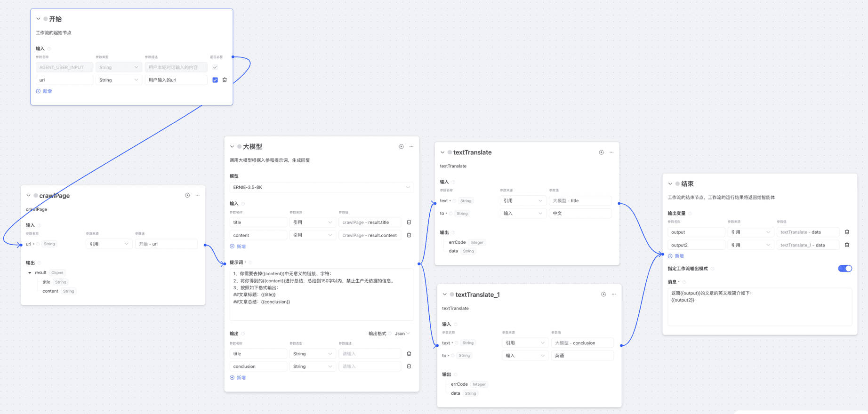Click 新增 under 大模型 inputs
Viewport: 868px width, 414px height.
pos(238,247)
